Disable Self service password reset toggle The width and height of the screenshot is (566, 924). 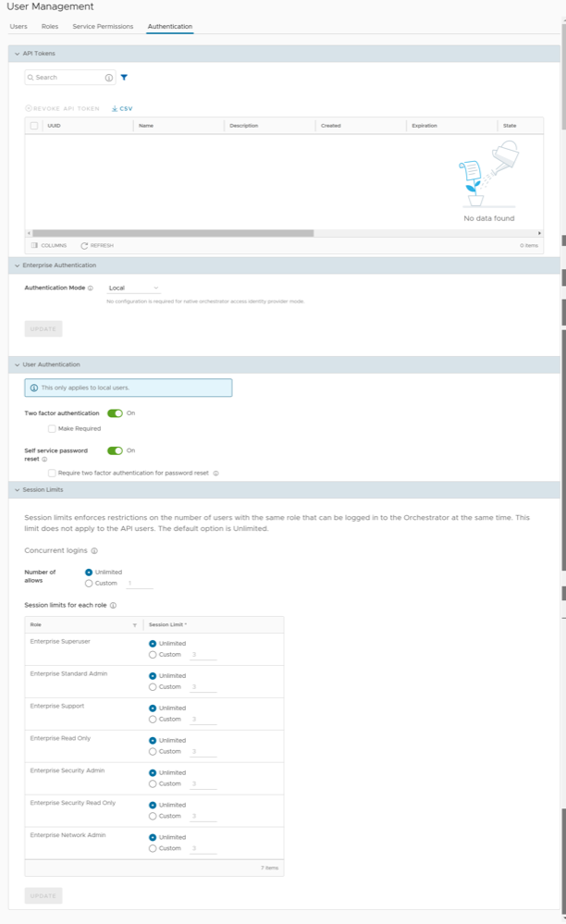coord(115,450)
